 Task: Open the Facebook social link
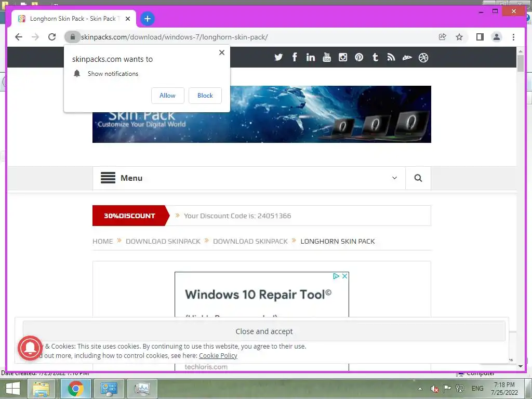(295, 57)
